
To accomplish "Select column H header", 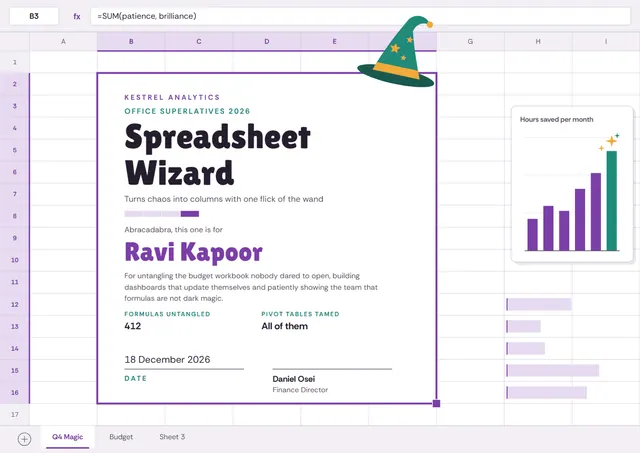I will (x=538, y=41).
